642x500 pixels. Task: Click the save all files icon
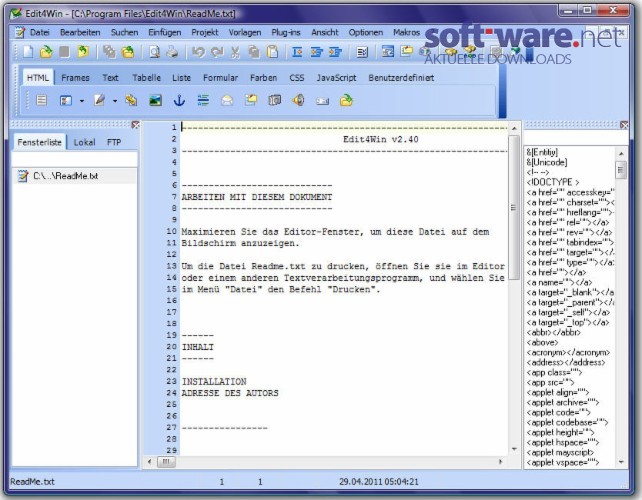109,52
